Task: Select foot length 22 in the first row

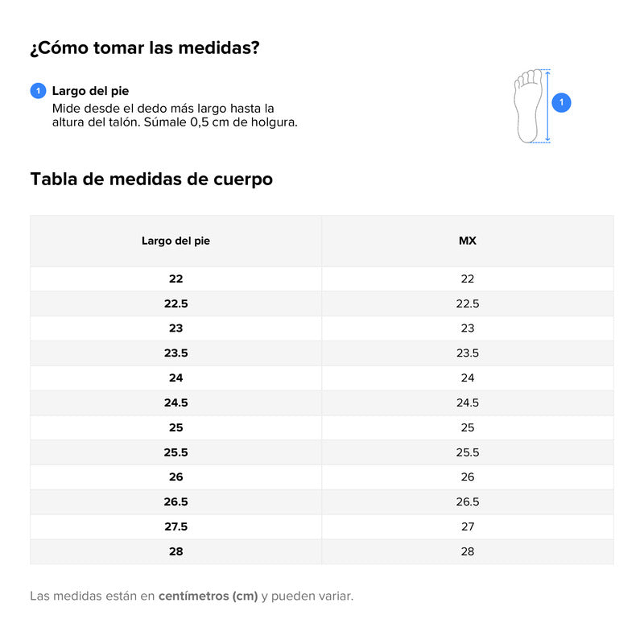Action: tap(175, 279)
